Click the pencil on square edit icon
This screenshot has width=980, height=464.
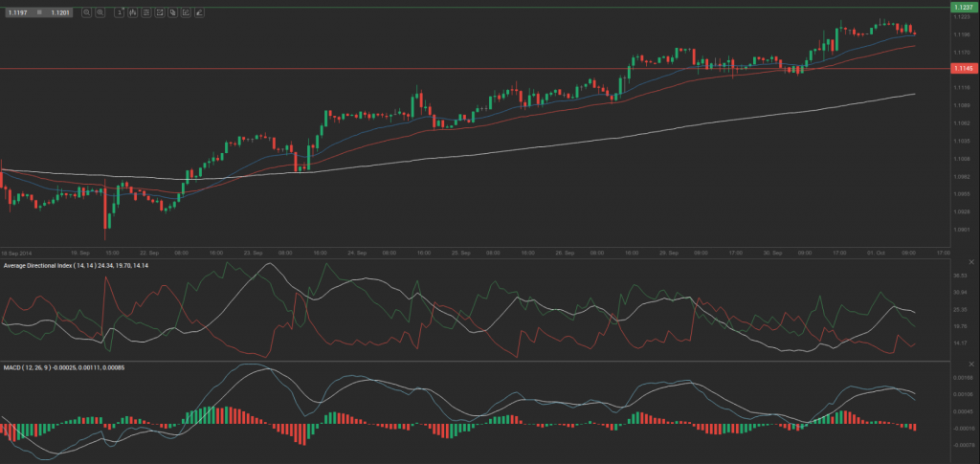coord(186,12)
